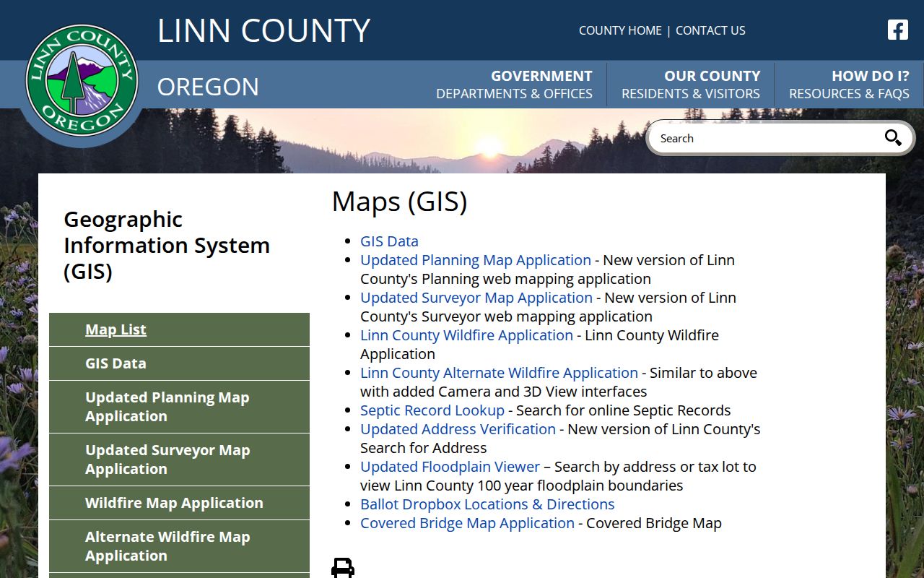
Task: Open Updated Surveyor Map Application sidebar item
Action: point(179,460)
